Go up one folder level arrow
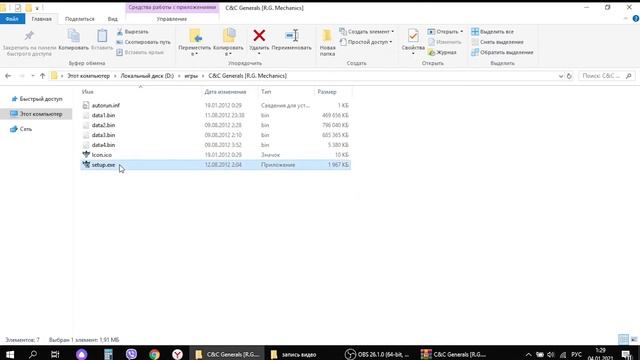Viewport: 640px width, 360px height. tap(42, 76)
